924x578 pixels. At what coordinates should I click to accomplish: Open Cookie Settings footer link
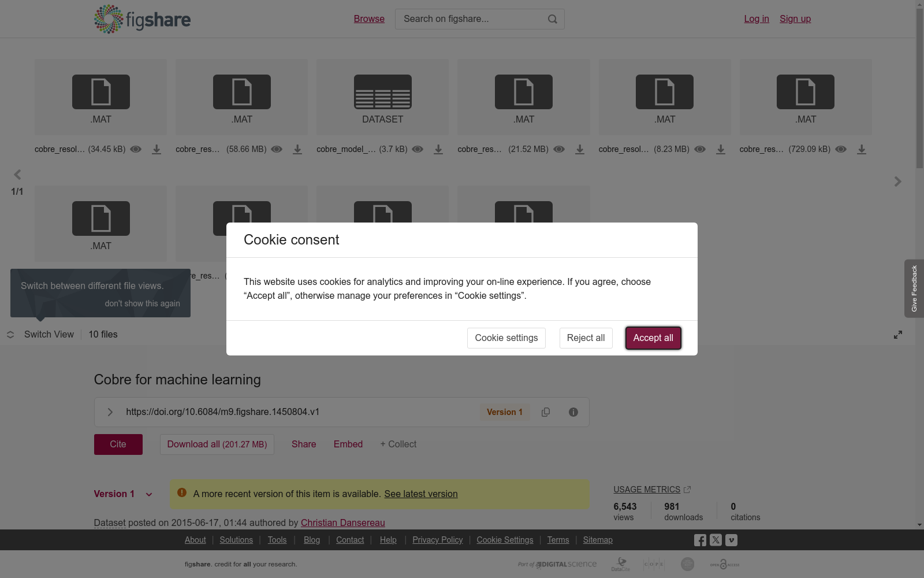pyautogui.click(x=505, y=540)
